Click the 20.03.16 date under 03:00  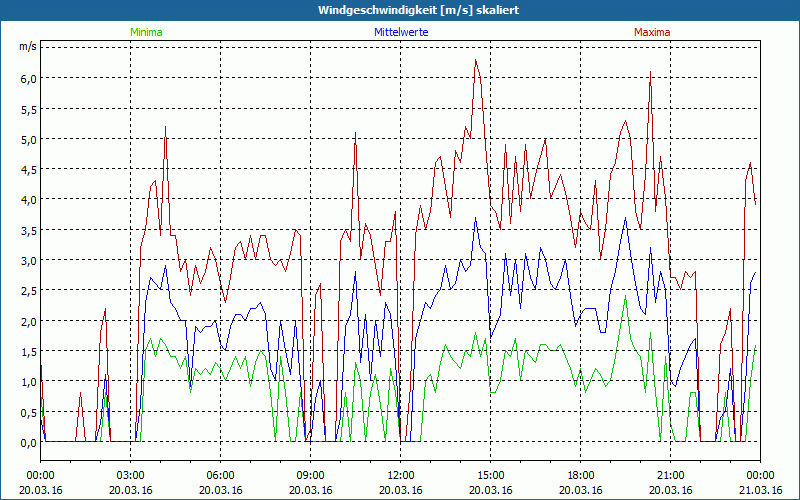click(x=131, y=490)
